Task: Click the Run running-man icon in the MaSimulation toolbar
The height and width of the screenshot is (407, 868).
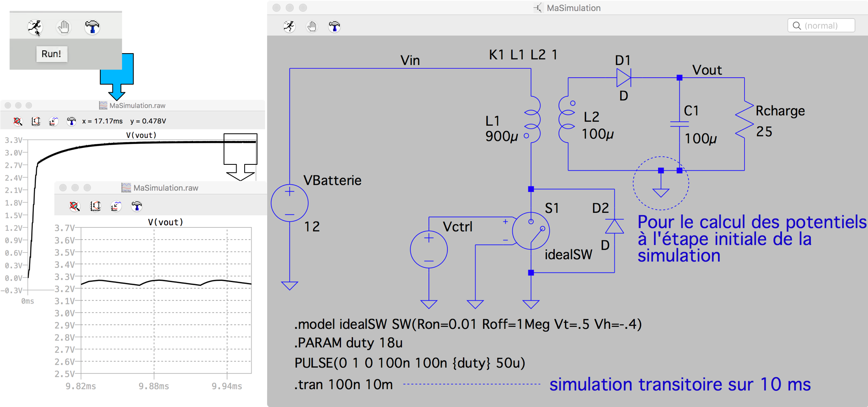Action: coord(289,27)
